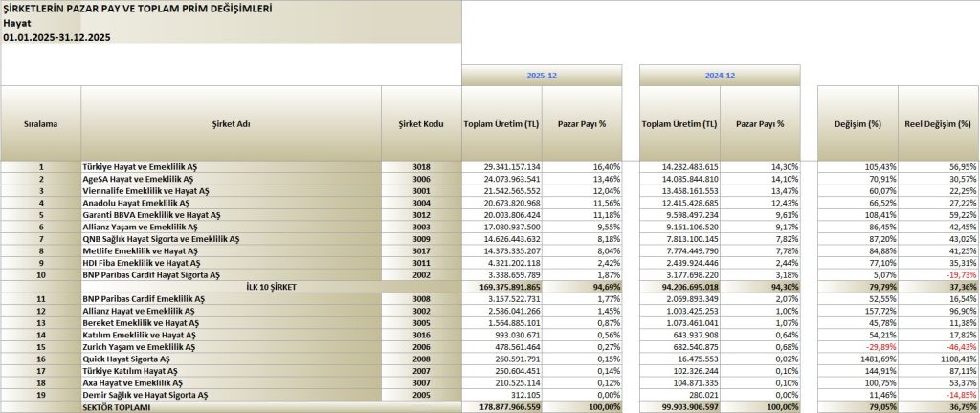Click Demir Sağlık ve Hayat Sigorta AŞ cell

[144, 394]
